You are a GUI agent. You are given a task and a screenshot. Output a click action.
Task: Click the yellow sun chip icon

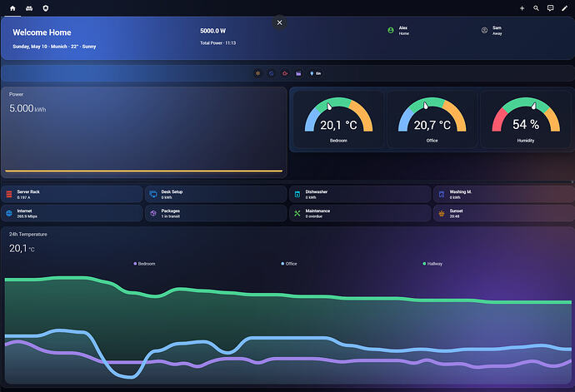click(257, 73)
